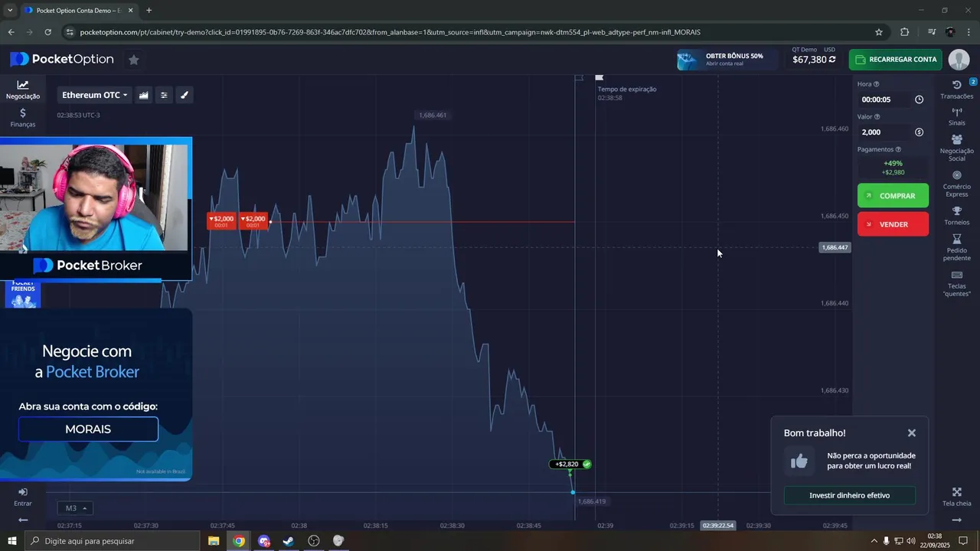This screenshot has width=980, height=551.
Task: Open Transações history panel
Action: (x=957, y=89)
